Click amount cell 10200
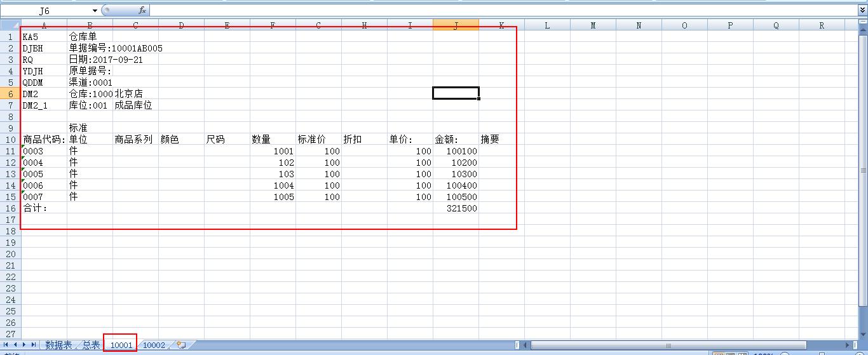Image resolution: width=868 pixels, height=355 pixels. [x=456, y=162]
